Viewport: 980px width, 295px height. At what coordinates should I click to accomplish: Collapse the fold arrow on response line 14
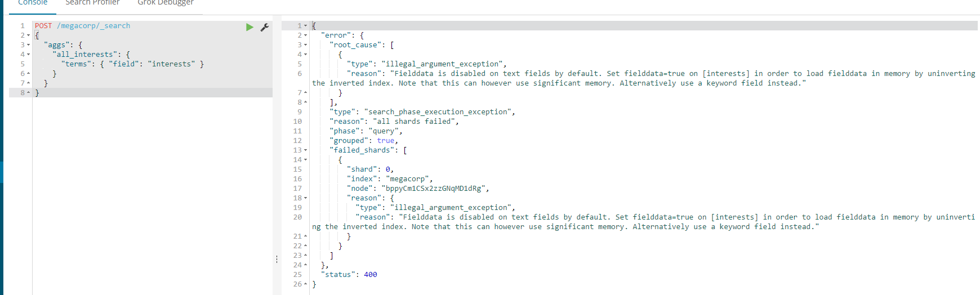pos(306,160)
